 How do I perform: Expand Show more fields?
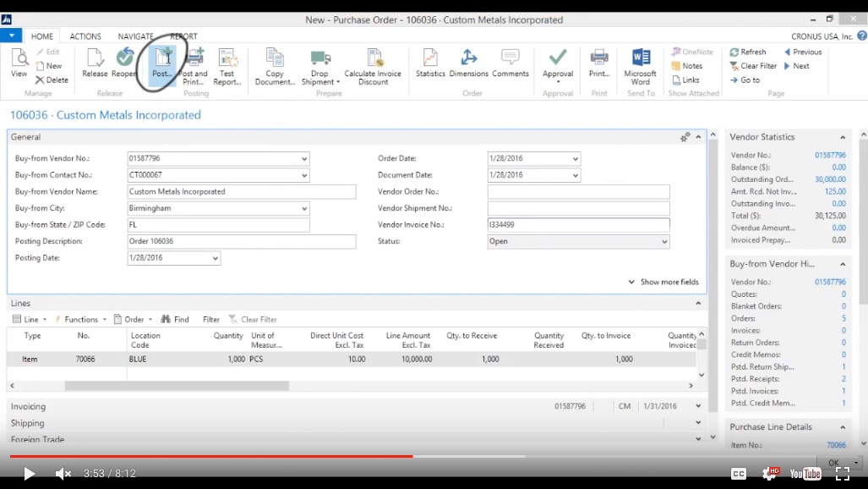pos(663,282)
